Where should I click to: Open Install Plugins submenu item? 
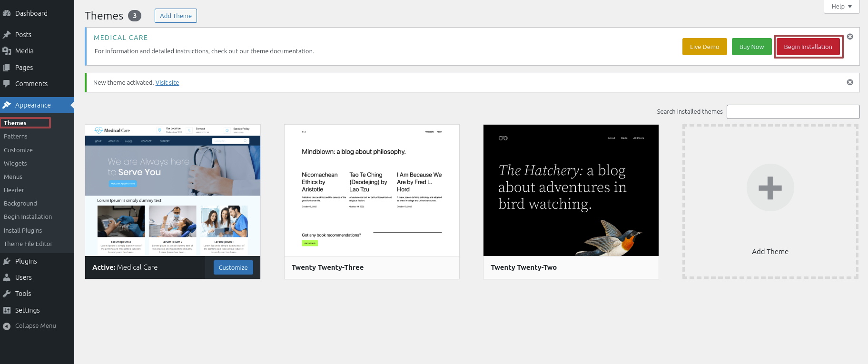point(23,231)
